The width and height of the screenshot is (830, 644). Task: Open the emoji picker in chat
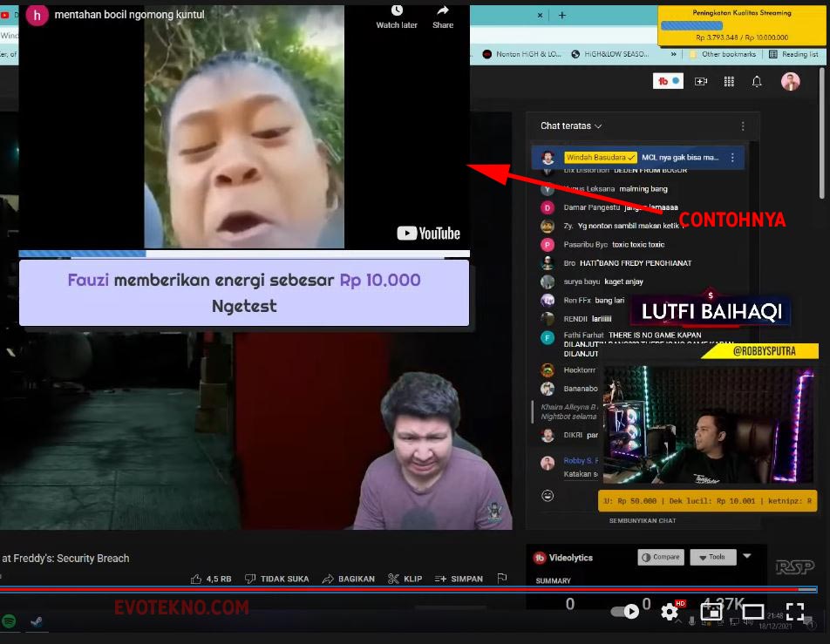[x=548, y=495]
